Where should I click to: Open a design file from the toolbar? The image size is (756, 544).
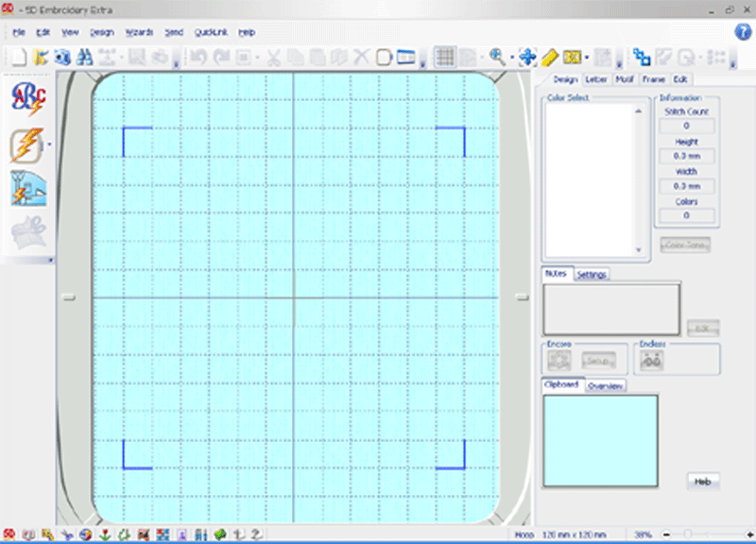[x=41, y=58]
